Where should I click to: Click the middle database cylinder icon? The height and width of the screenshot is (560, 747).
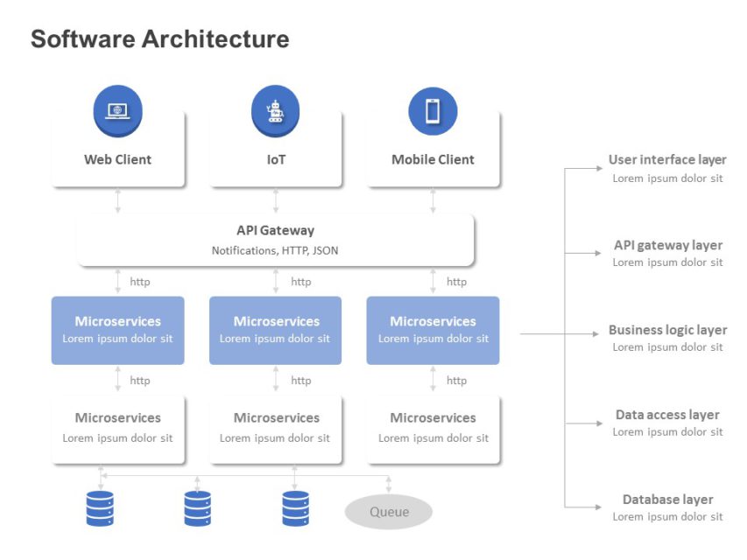coord(196,507)
